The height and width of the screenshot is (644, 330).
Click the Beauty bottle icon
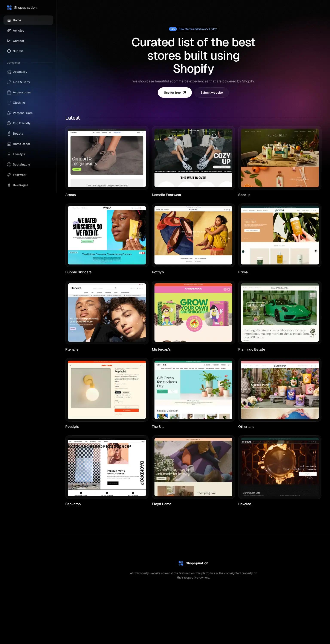click(9, 134)
